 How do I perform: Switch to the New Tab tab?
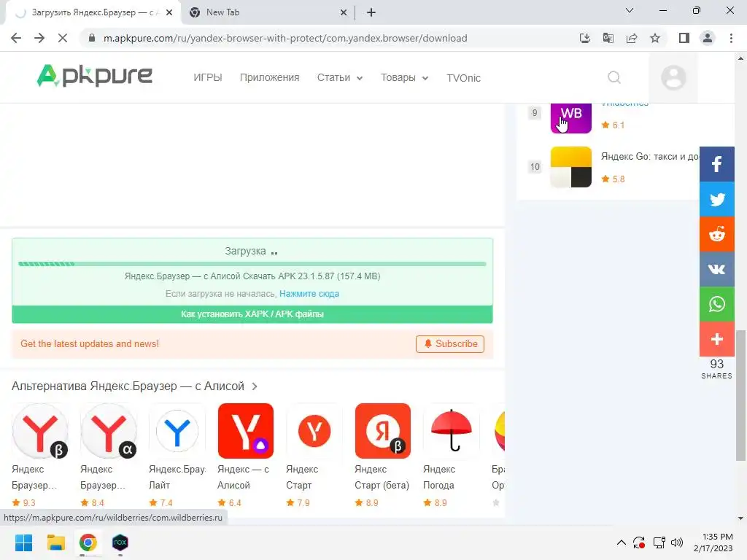coord(267,12)
